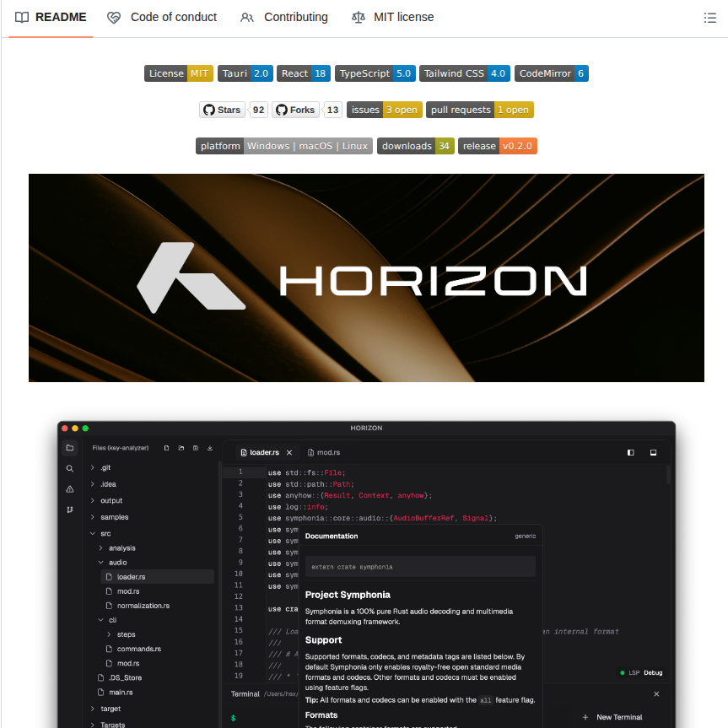Create a new file using the toolbar icon

[166, 448]
